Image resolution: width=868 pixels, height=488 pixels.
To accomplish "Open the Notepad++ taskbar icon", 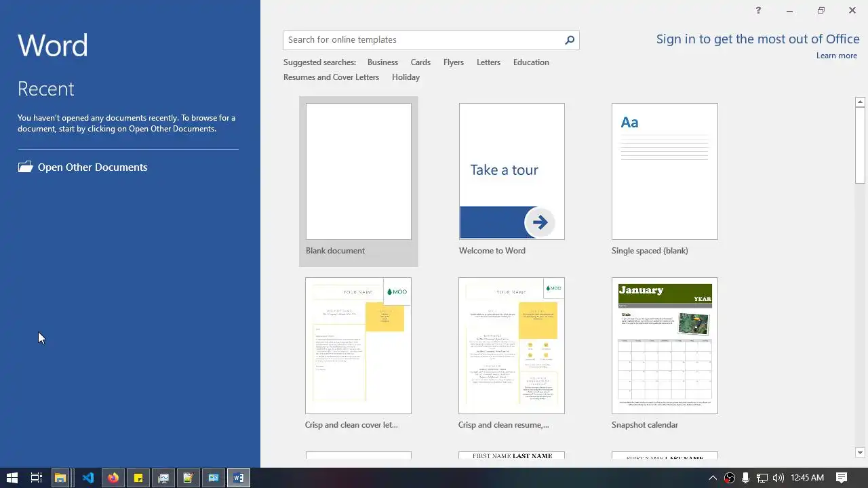I will click(188, 478).
